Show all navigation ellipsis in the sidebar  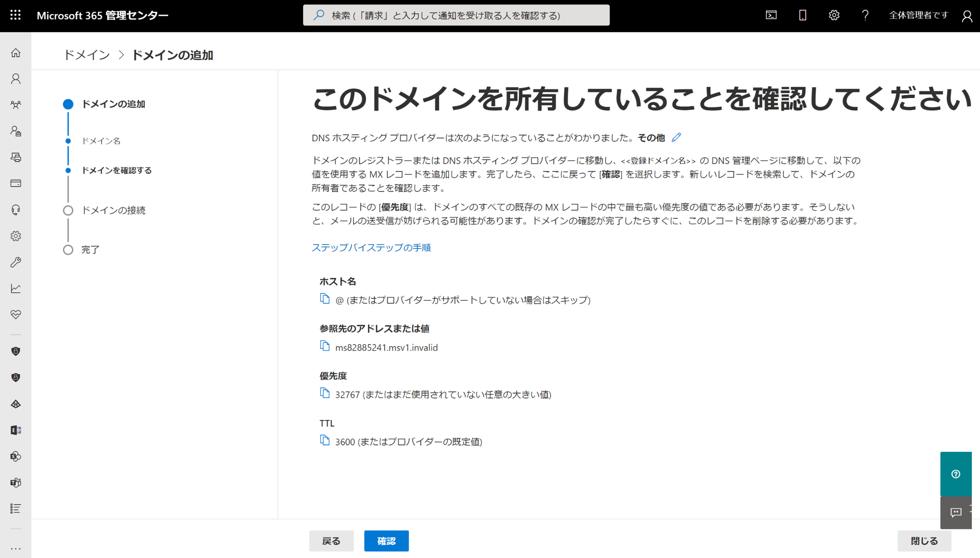click(x=16, y=549)
